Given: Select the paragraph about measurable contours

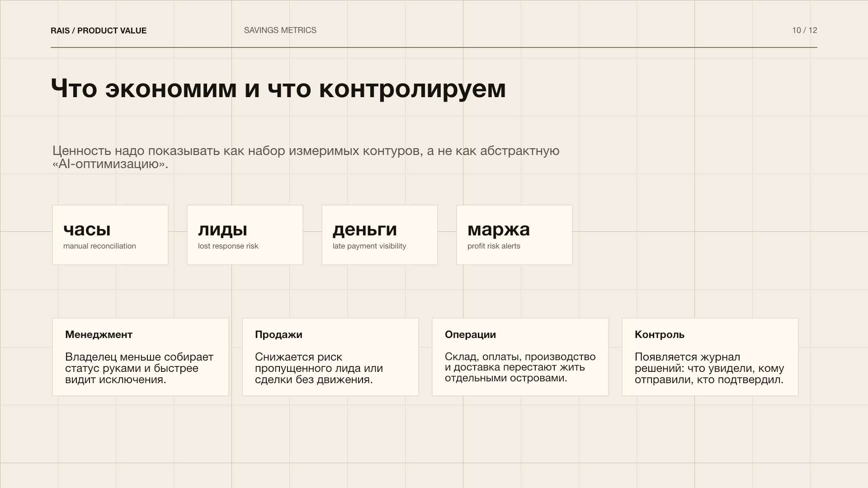Looking at the screenshot, I should [x=306, y=151].
